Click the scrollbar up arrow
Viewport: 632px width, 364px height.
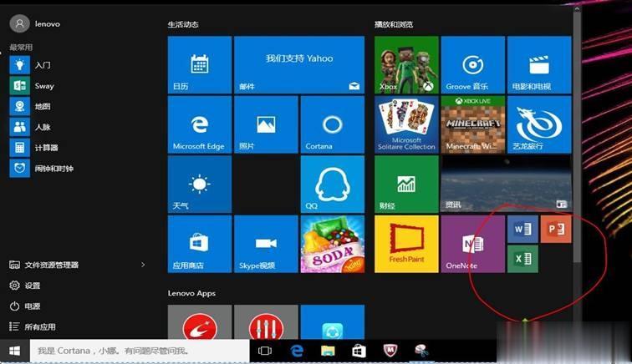tap(577, 8)
